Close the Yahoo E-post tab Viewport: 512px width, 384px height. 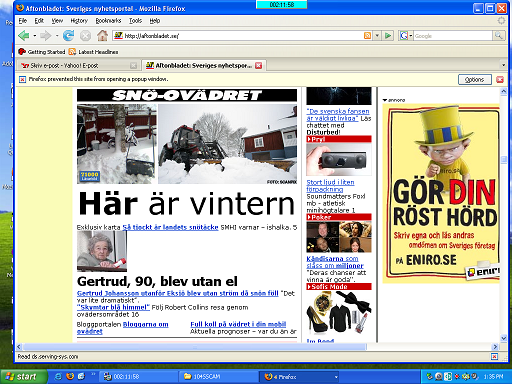pos(133,66)
